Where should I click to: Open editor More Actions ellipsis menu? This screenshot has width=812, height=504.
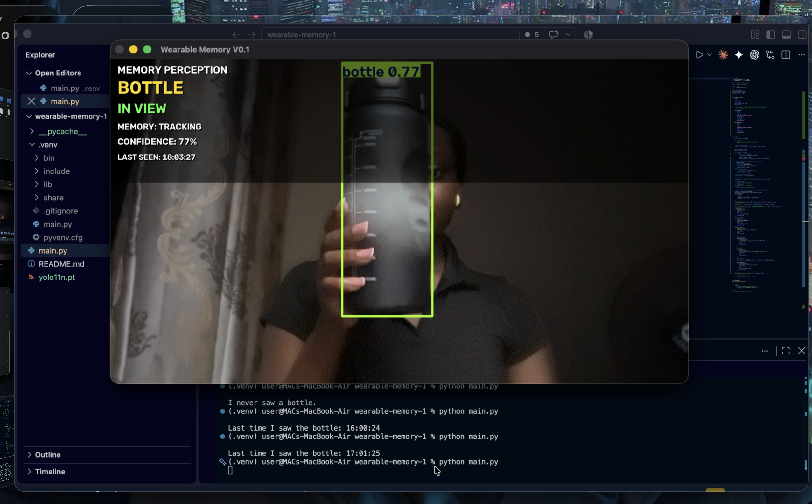tap(802, 55)
